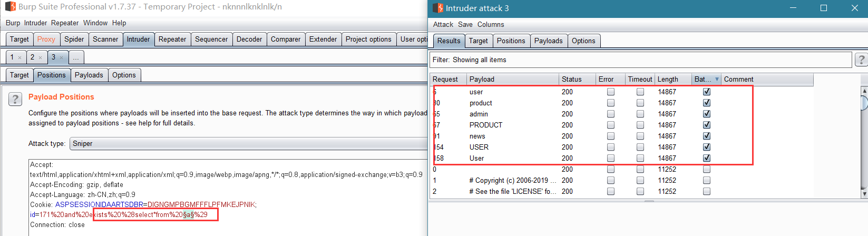Image resolution: width=868 pixels, height=236 pixels.
Task: Click the Intruder attack 3 window icon
Action: click(438, 8)
